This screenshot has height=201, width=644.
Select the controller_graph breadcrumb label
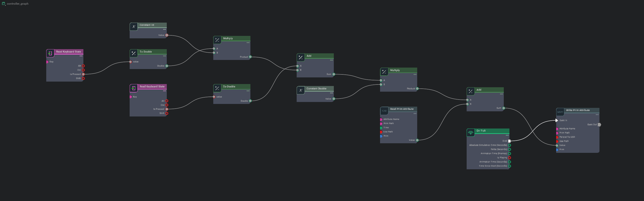tap(17, 4)
